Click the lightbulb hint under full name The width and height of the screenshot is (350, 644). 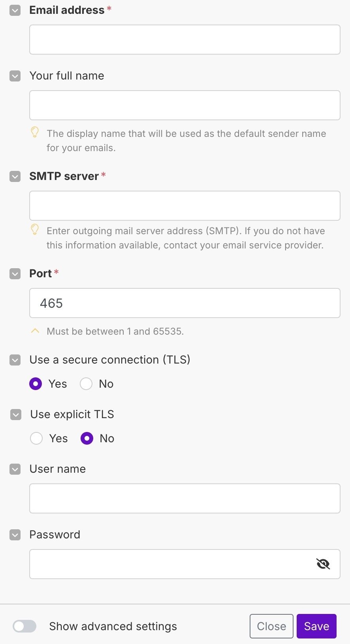tap(35, 132)
